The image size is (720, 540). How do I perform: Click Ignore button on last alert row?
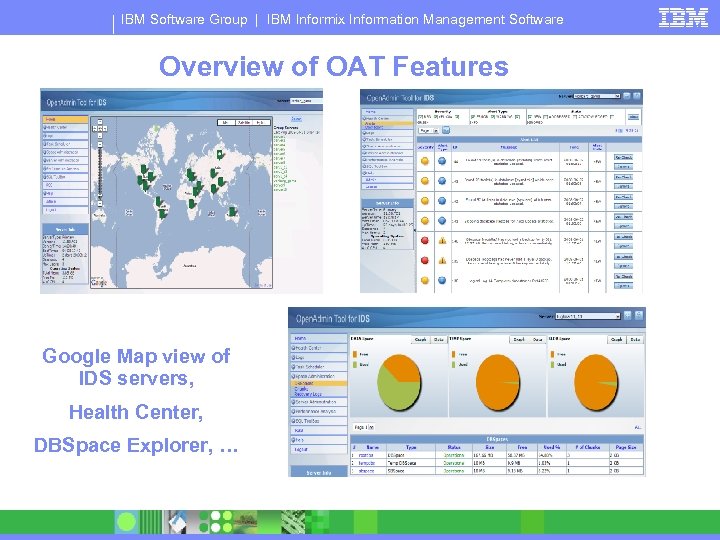coord(624,286)
